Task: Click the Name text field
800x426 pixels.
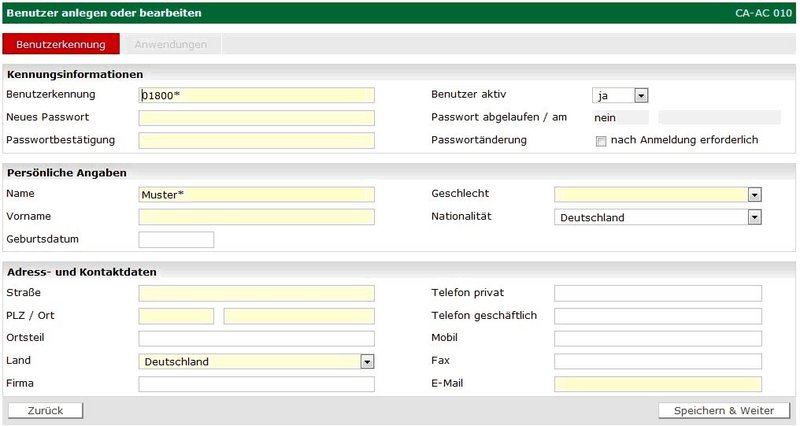Action: [256, 194]
